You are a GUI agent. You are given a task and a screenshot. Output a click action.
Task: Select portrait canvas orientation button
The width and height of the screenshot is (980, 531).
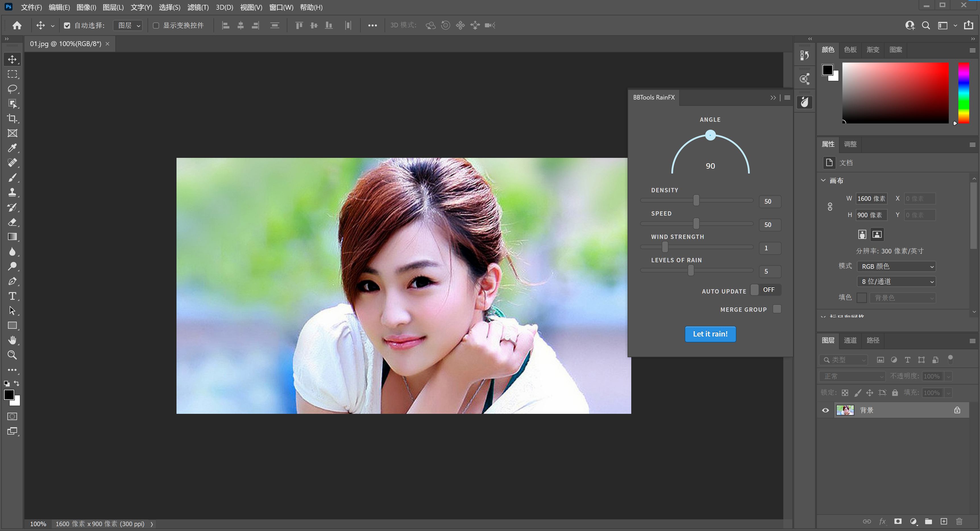tap(862, 234)
